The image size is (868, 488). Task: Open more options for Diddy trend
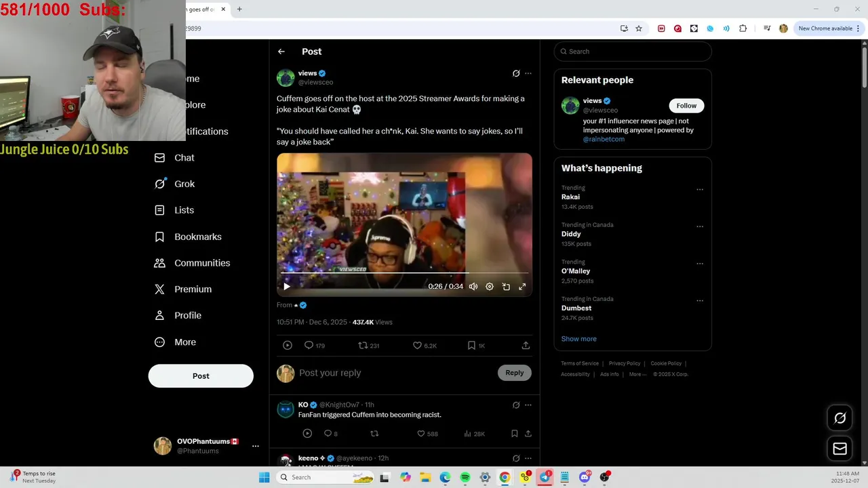700,227
